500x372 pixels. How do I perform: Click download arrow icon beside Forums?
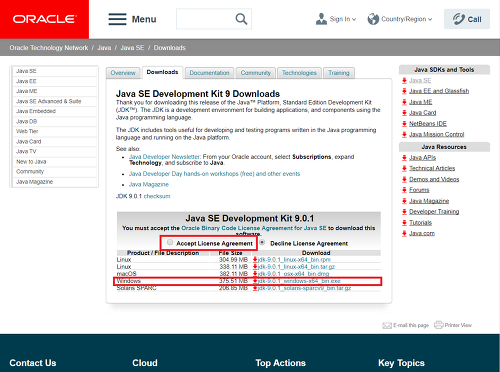[x=404, y=190]
